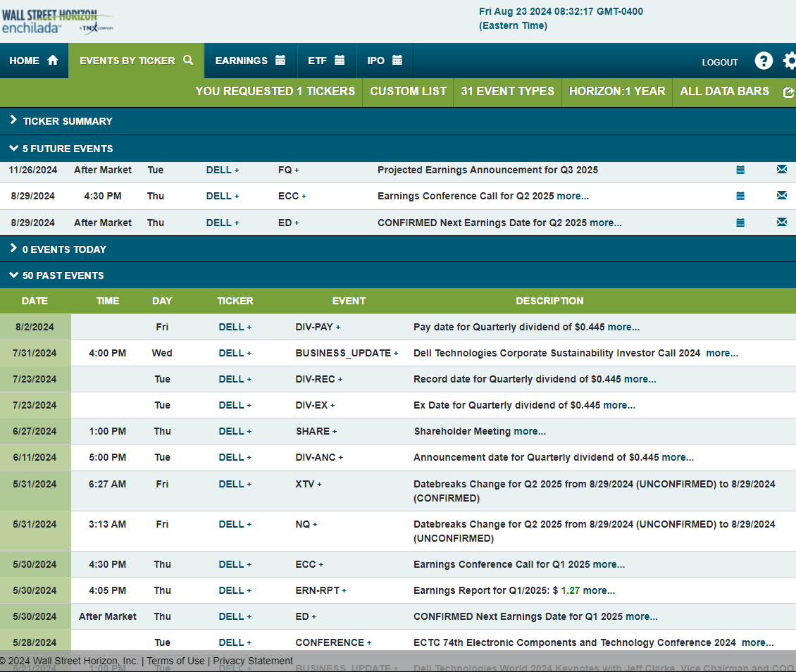
Task: Click the All Data Bars option
Action: click(724, 92)
